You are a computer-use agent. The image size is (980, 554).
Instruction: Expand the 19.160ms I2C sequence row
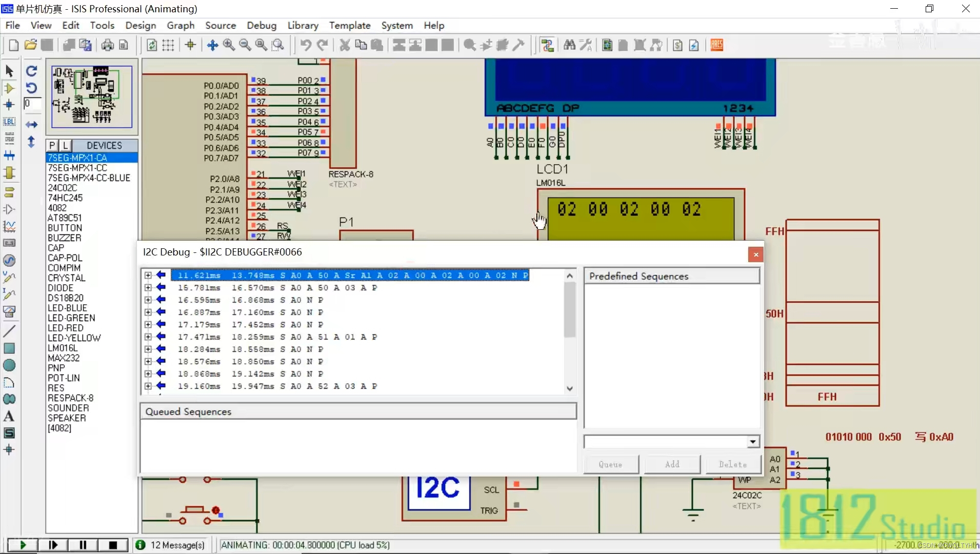pyautogui.click(x=148, y=386)
